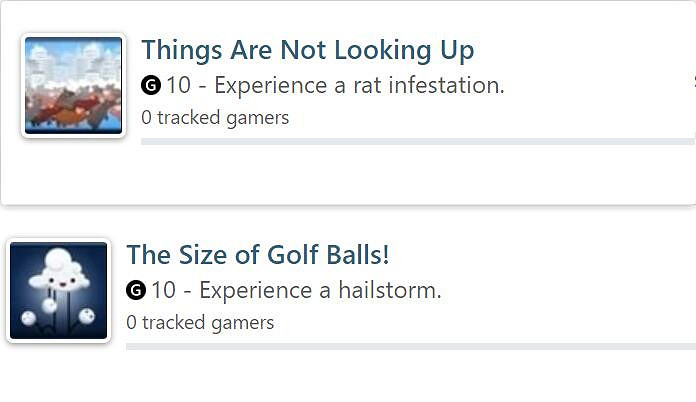The width and height of the screenshot is (696, 402).
Task: Click the 10 Gamerscore value for rat infestation
Action: [x=178, y=86]
